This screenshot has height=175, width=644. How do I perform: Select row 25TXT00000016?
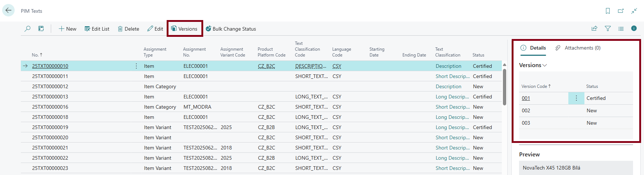click(261, 107)
